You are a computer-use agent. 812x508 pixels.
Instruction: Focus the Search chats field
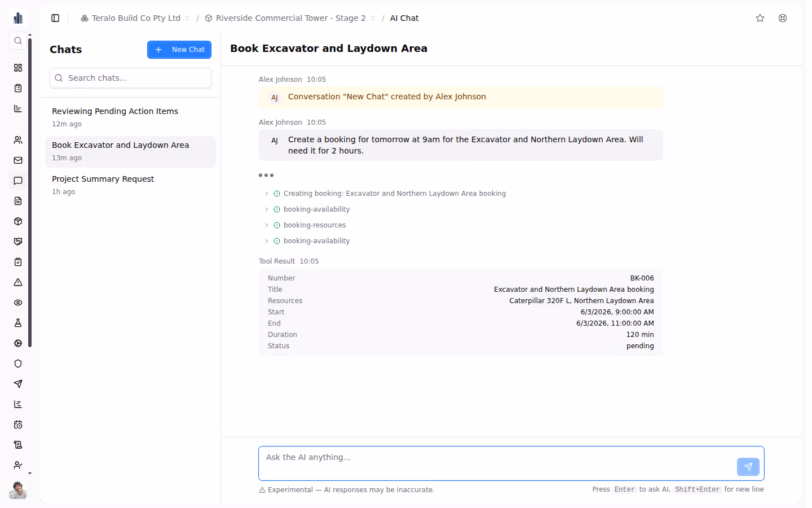[x=130, y=78]
